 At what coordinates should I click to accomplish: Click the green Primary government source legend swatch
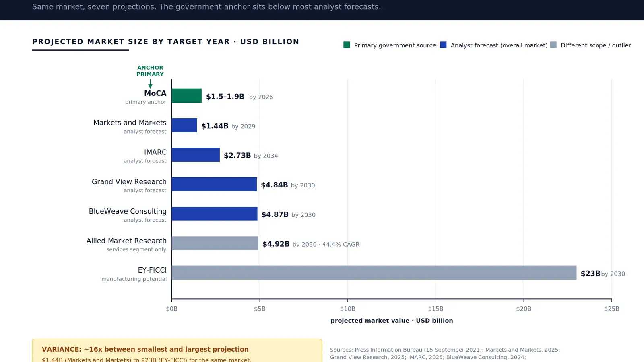pos(347,45)
